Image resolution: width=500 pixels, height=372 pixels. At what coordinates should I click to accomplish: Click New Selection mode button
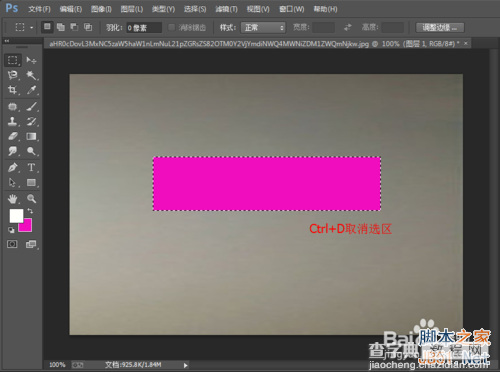[47, 27]
